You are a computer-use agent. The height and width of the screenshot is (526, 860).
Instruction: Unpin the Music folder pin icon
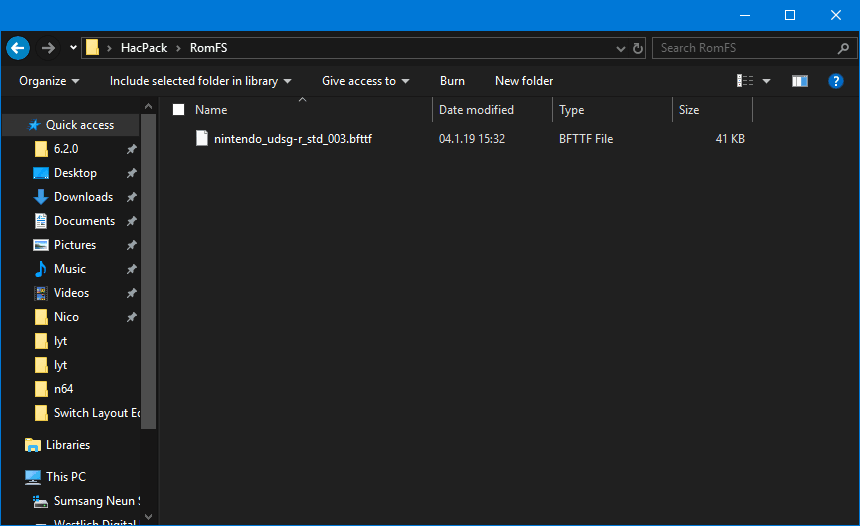pos(132,269)
